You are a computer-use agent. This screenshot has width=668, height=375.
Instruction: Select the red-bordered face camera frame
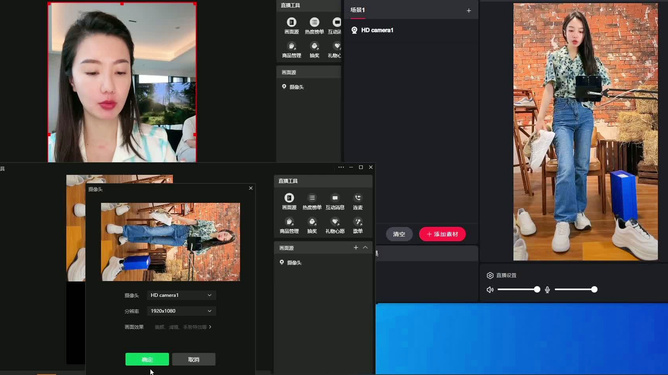(x=122, y=82)
